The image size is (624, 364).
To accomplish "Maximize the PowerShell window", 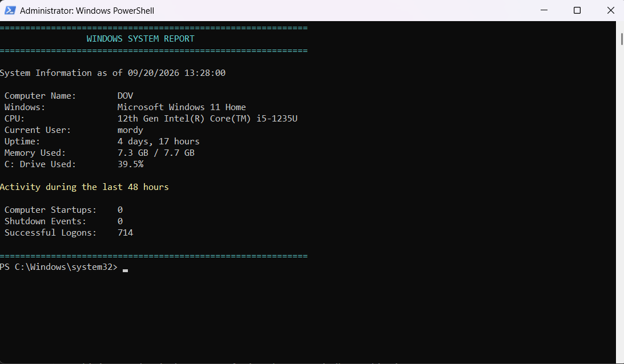I will (577, 10).
